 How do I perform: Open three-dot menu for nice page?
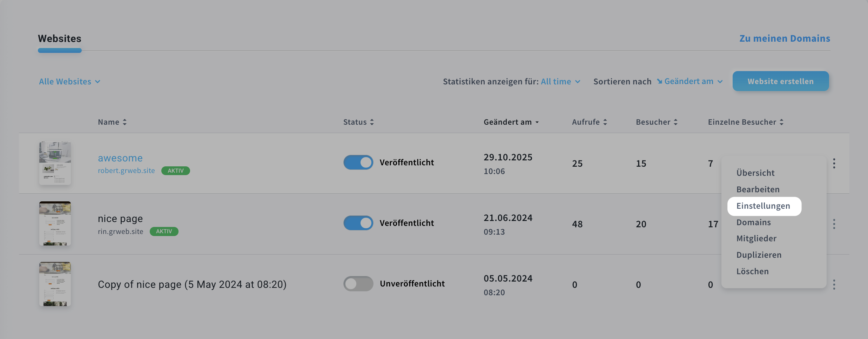[834, 224]
